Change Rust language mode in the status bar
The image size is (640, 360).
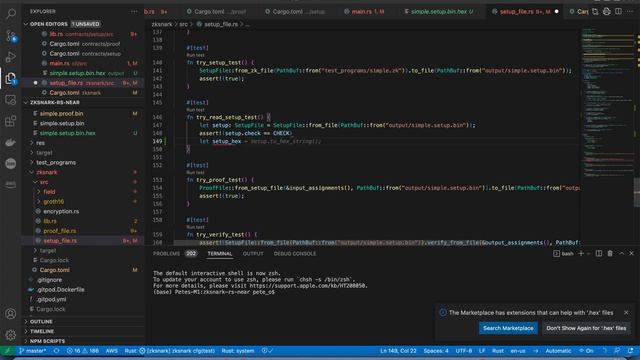pyautogui.click(x=498, y=351)
